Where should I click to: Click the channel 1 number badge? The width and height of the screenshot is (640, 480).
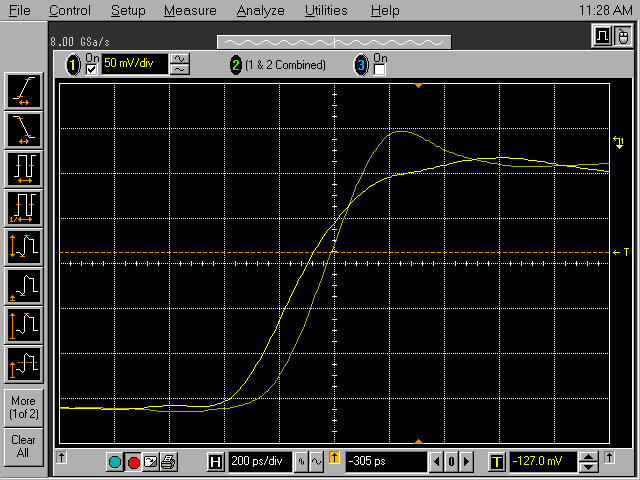point(73,65)
